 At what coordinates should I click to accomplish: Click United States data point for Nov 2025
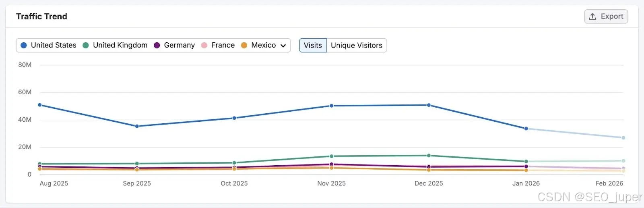pyautogui.click(x=332, y=106)
